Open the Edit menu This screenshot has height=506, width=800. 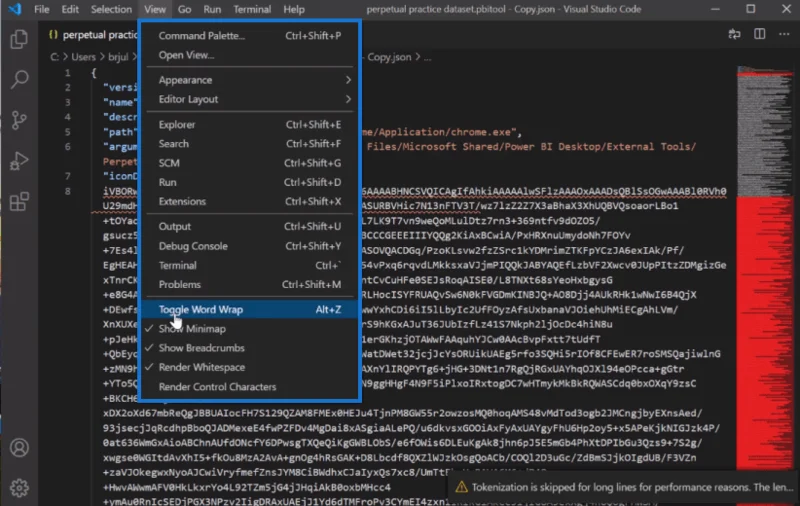point(70,9)
